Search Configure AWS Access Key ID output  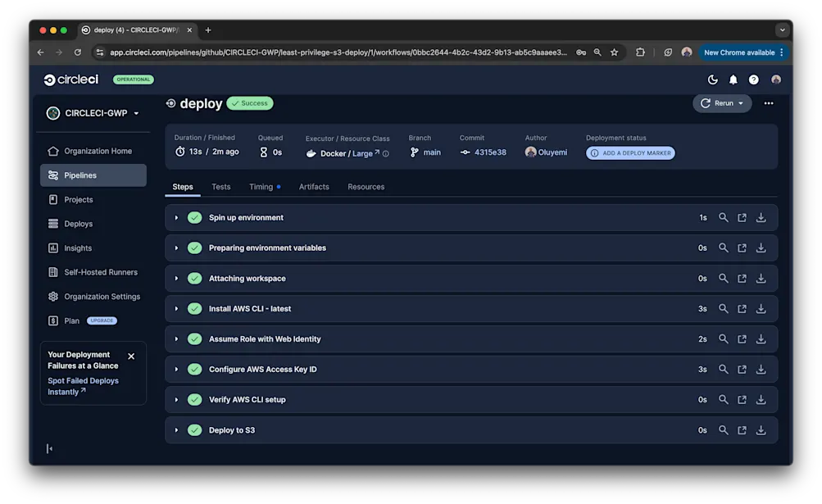[723, 370]
